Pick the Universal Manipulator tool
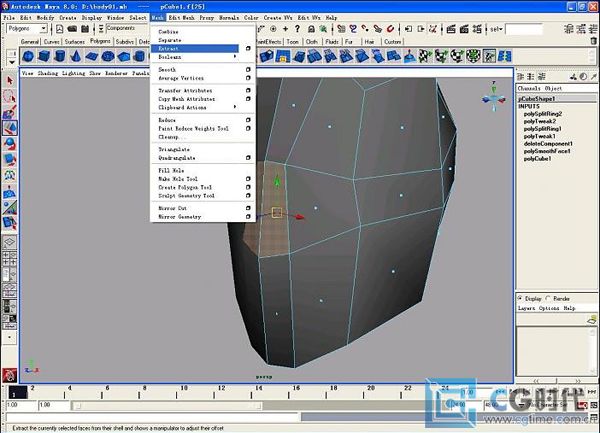The width and height of the screenshot is (600, 433). pyautogui.click(x=10, y=175)
